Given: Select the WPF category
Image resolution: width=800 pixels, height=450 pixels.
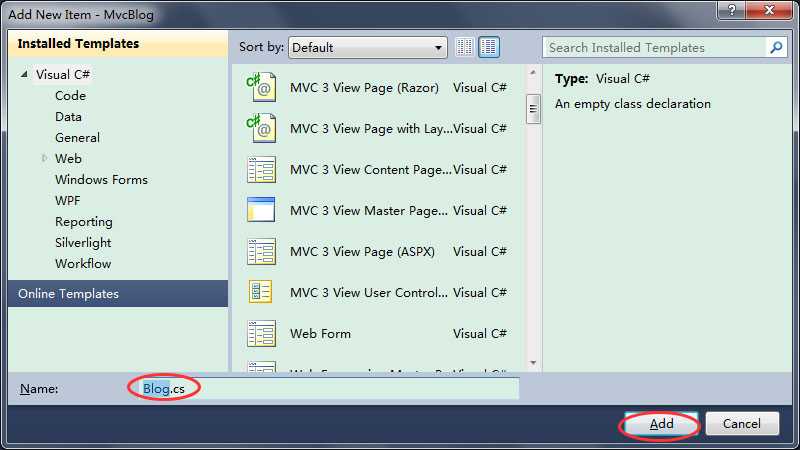Looking at the screenshot, I should click(68, 201).
